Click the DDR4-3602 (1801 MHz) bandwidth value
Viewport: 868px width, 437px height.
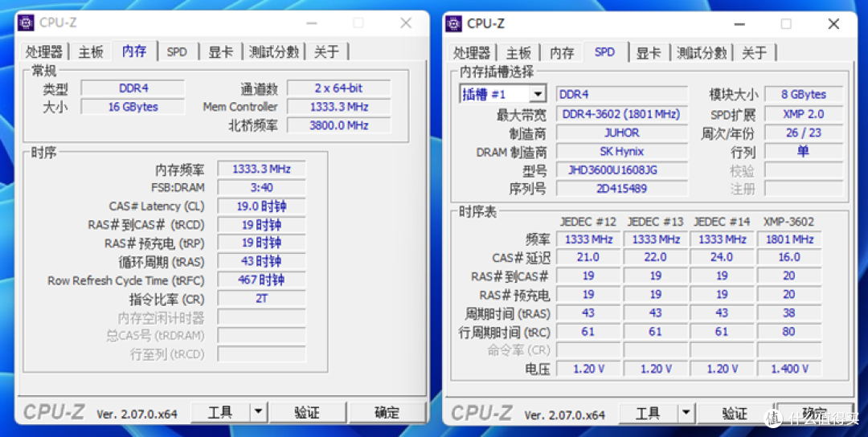(621, 114)
